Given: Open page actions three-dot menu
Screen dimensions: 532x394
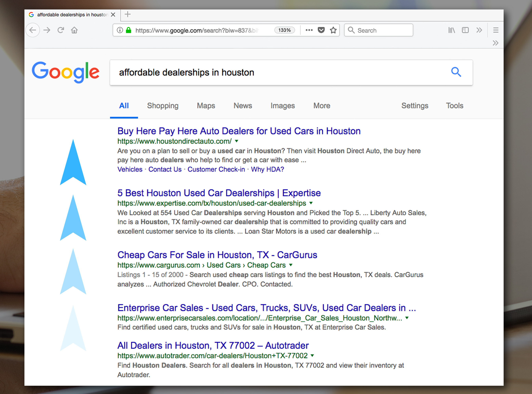Looking at the screenshot, I should point(309,30).
